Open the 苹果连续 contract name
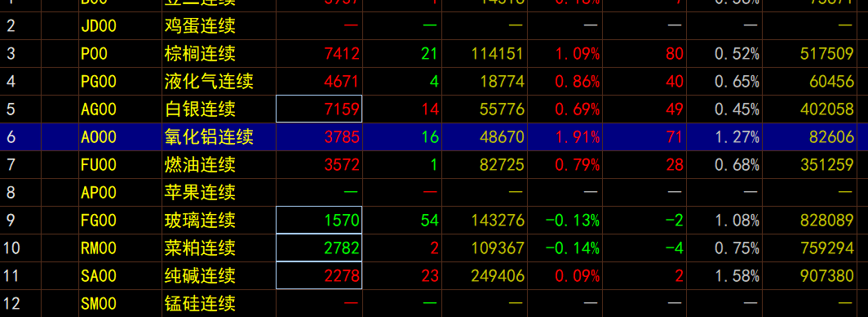This screenshot has height=317, width=868. [x=200, y=192]
